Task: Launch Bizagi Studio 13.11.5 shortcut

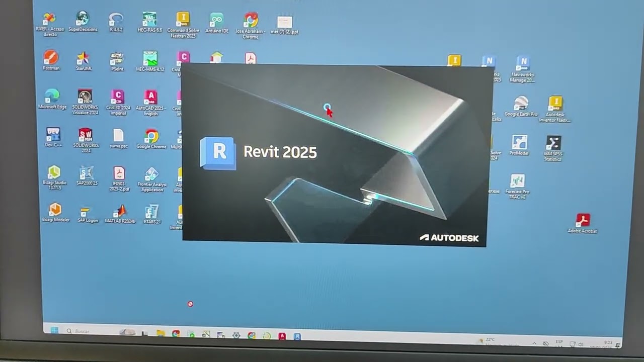Action: coord(54,178)
